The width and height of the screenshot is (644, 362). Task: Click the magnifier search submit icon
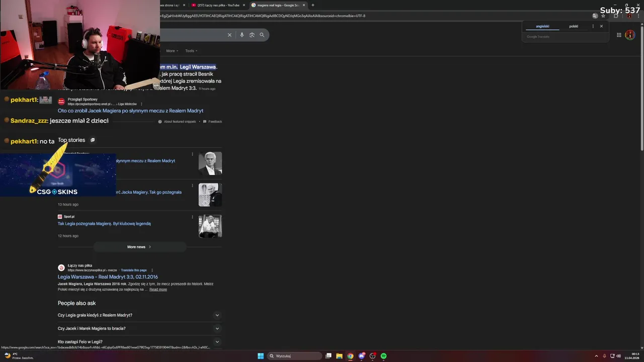coord(262,35)
